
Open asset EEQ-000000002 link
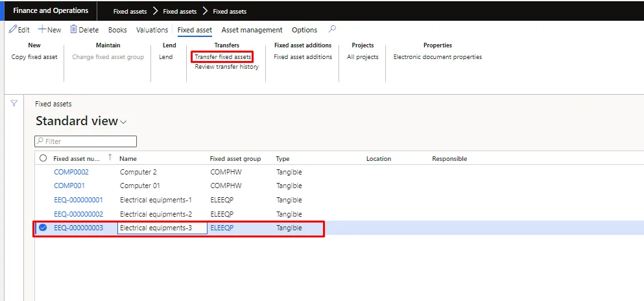(x=78, y=214)
